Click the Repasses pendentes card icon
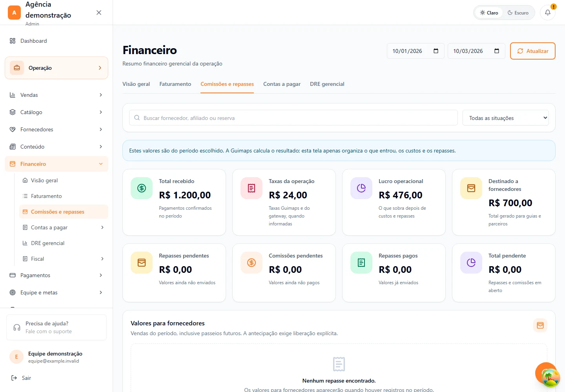 142,263
